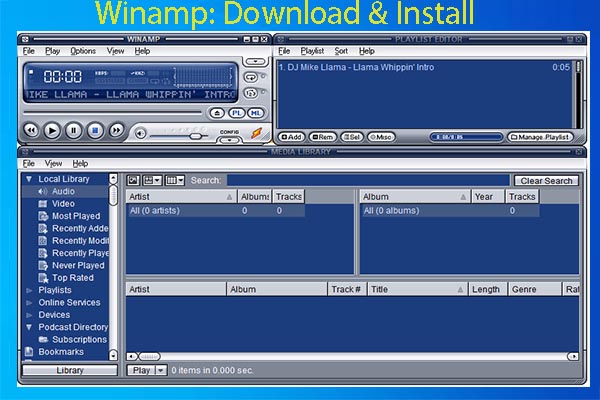Collapse the Local Library tree node

pyautogui.click(x=28, y=179)
